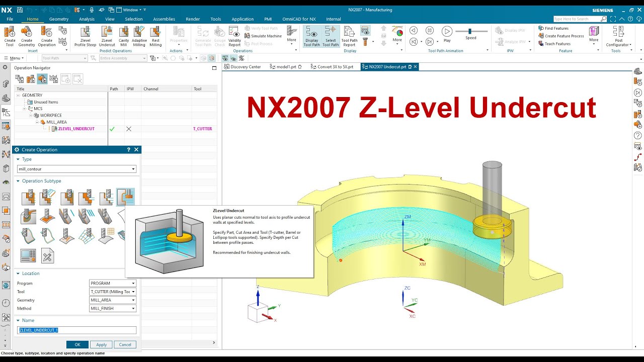Open PMI ribbon tab

(x=268, y=19)
